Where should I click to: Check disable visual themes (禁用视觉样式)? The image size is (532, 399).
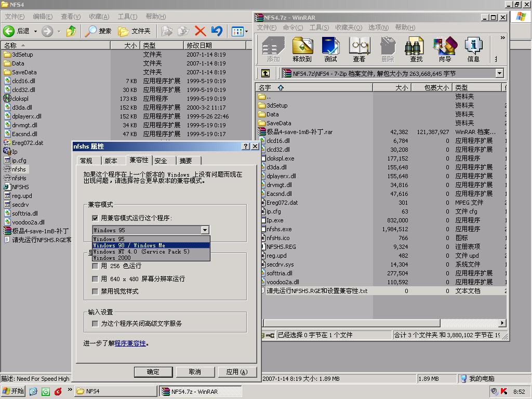(x=95, y=291)
